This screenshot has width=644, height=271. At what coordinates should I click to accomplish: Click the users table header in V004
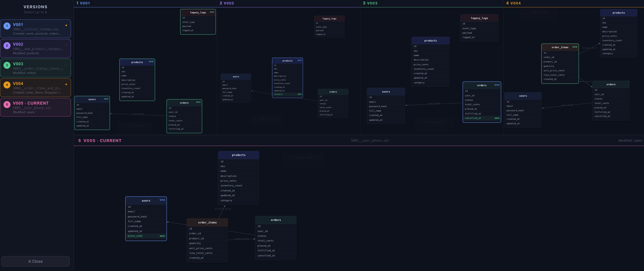click(523, 96)
